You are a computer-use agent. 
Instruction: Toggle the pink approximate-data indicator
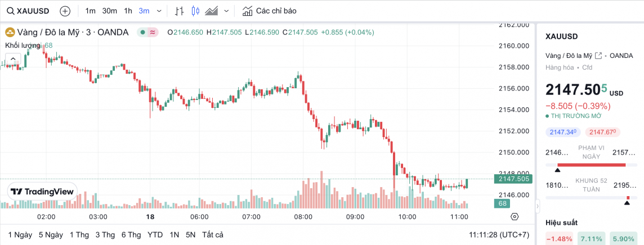(x=153, y=32)
